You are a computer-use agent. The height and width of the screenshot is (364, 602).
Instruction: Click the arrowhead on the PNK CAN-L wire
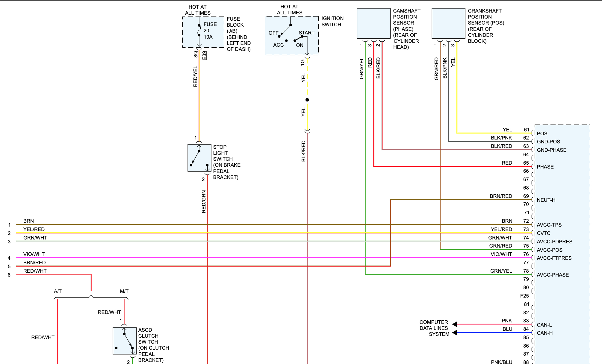pos(455,324)
